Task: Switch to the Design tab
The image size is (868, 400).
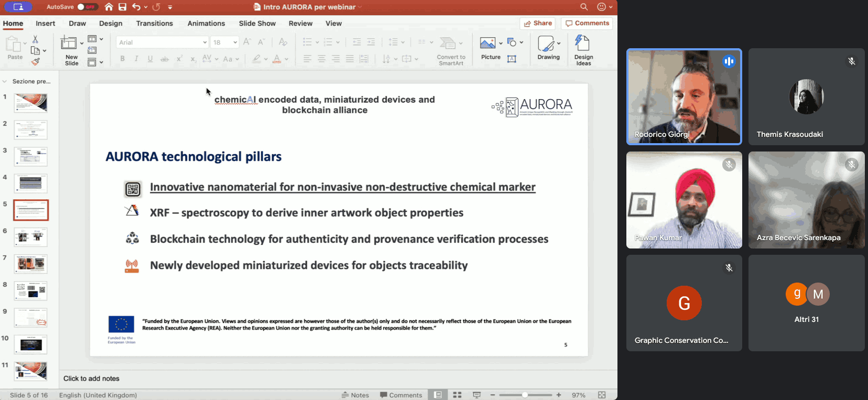Action: tap(111, 24)
